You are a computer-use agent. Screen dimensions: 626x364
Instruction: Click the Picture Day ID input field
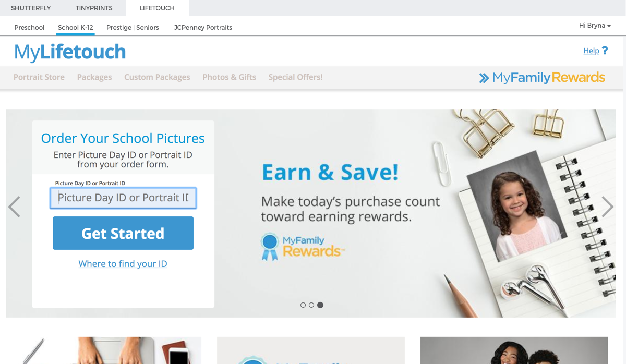[123, 198]
